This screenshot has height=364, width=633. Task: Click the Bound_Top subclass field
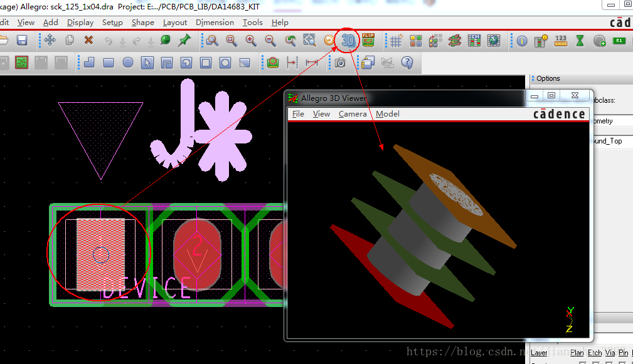click(613, 141)
